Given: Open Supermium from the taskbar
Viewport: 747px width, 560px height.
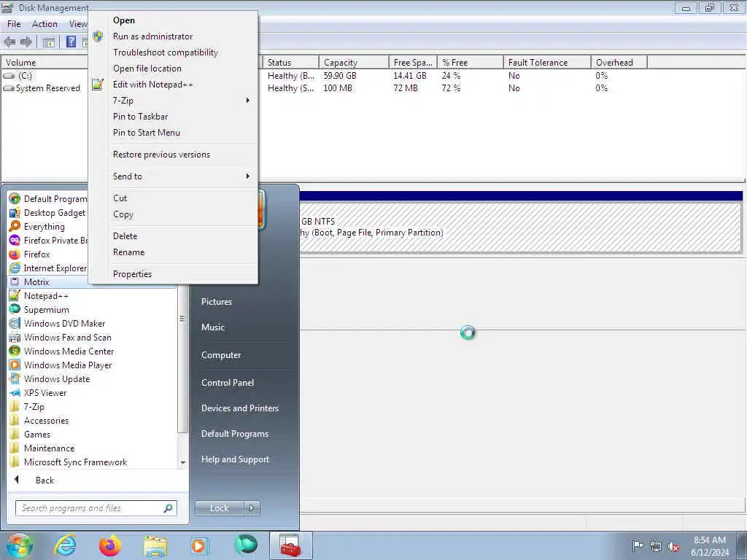Looking at the screenshot, I should (246, 545).
